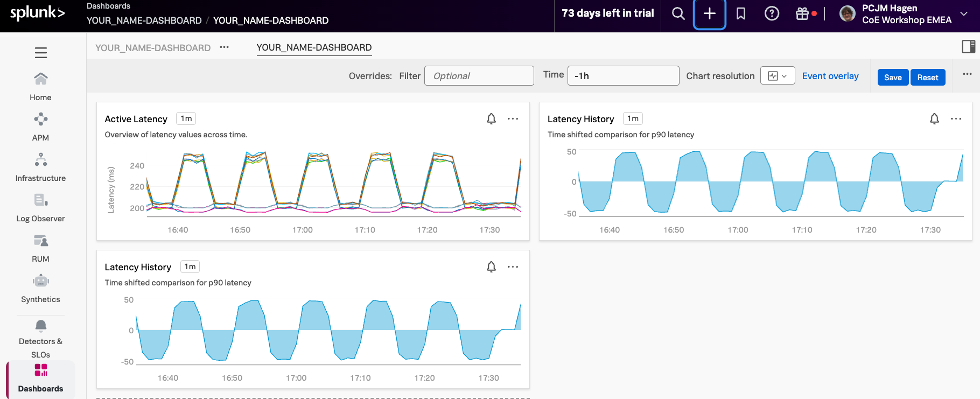
Task: Open the search magnifier in header
Action: 678,14
